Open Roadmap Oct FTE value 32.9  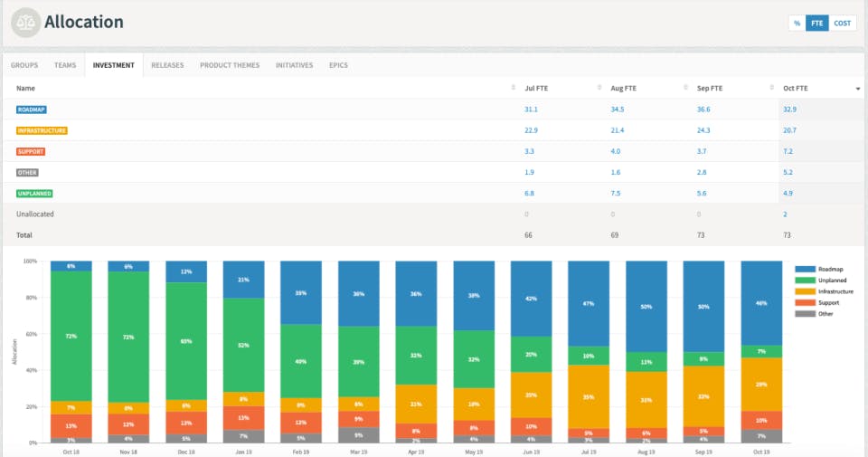coord(789,109)
